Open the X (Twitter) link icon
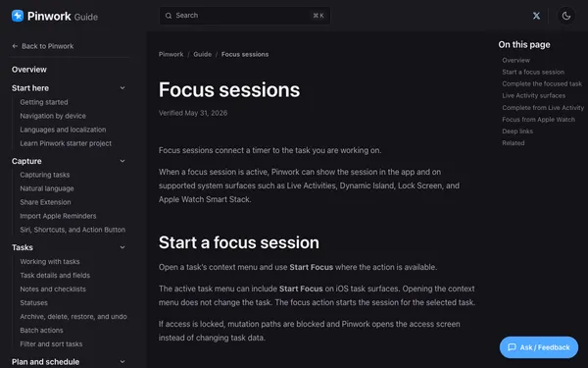This screenshot has width=588, height=368. pyautogui.click(x=536, y=16)
